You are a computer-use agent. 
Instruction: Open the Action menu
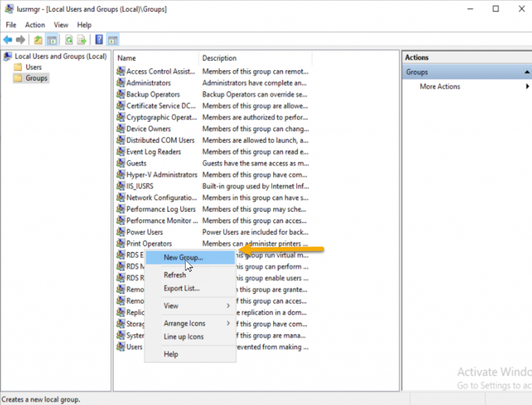[35, 24]
